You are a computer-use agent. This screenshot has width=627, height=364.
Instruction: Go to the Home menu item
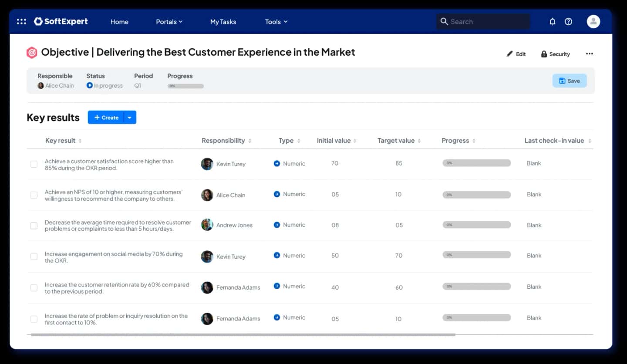tap(119, 22)
